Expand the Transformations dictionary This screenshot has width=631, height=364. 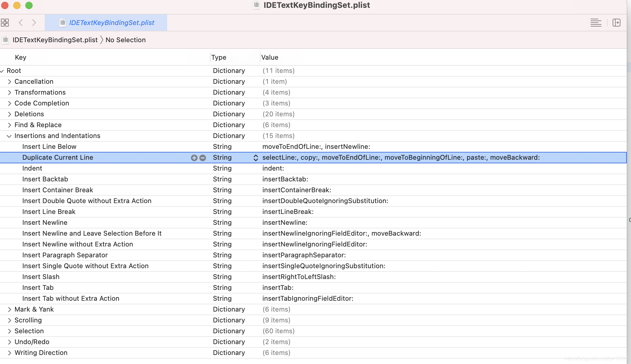point(9,92)
